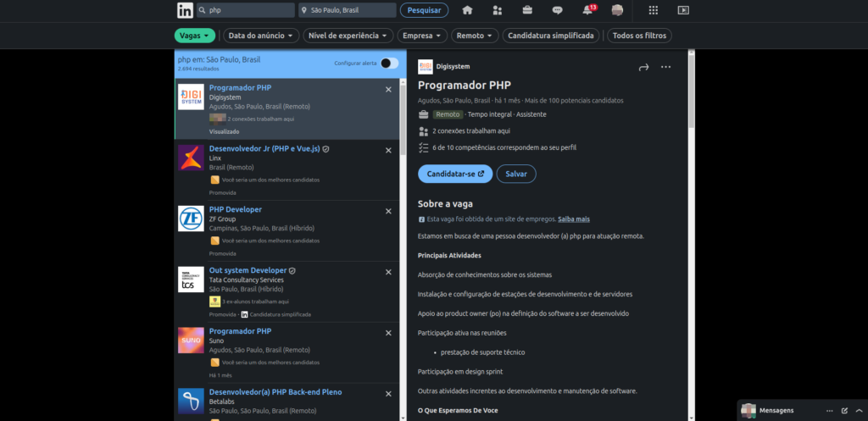
Task: Open the ZF Group logo thumbnail
Action: pyautogui.click(x=191, y=219)
